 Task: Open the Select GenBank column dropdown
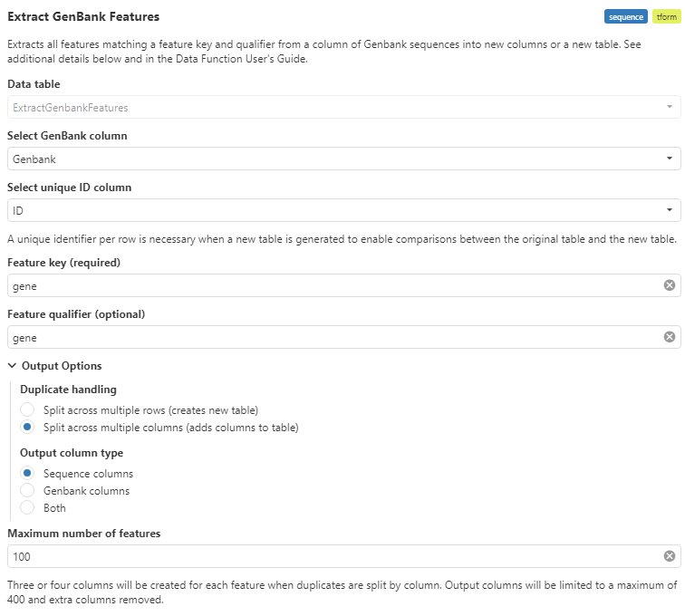click(669, 159)
